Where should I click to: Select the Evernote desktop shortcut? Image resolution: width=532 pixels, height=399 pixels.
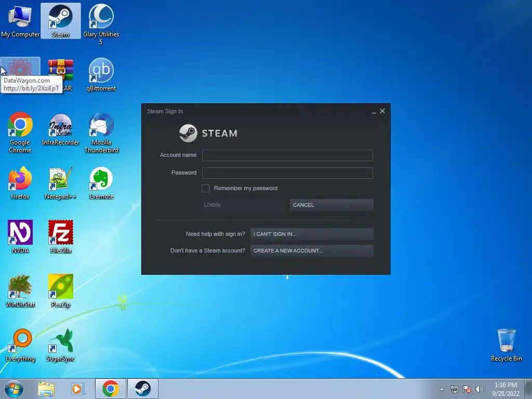(x=101, y=182)
